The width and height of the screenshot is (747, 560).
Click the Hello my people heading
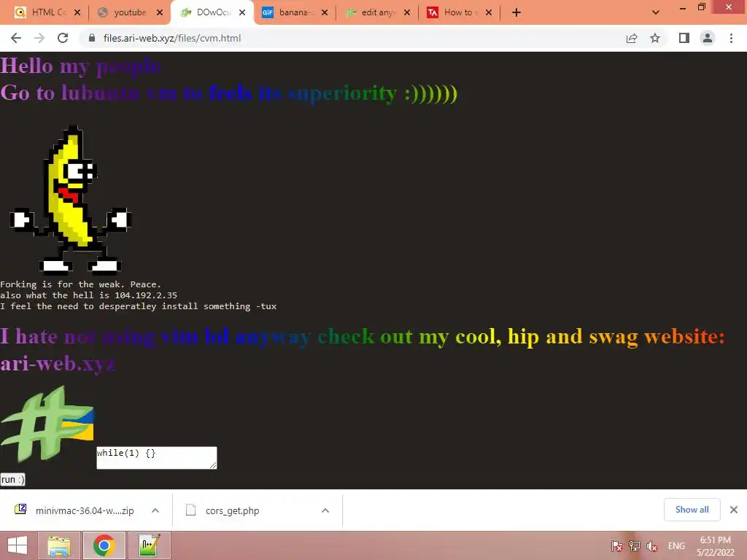point(80,66)
